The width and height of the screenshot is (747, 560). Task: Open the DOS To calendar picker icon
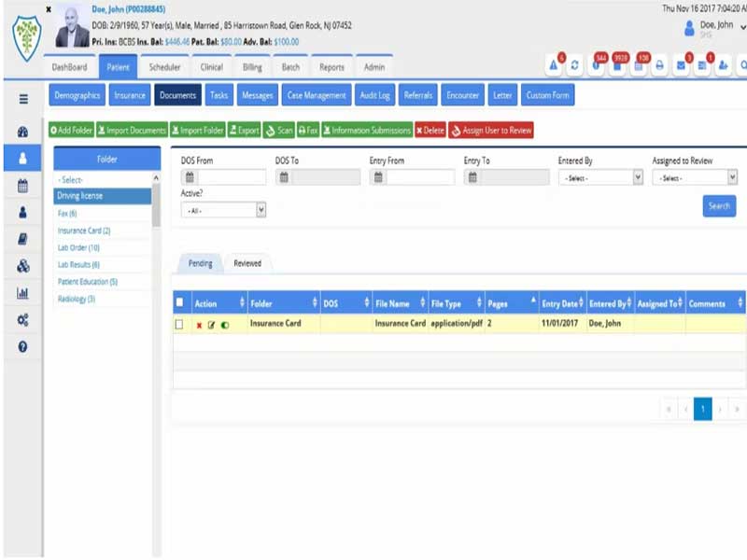[284, 177]
